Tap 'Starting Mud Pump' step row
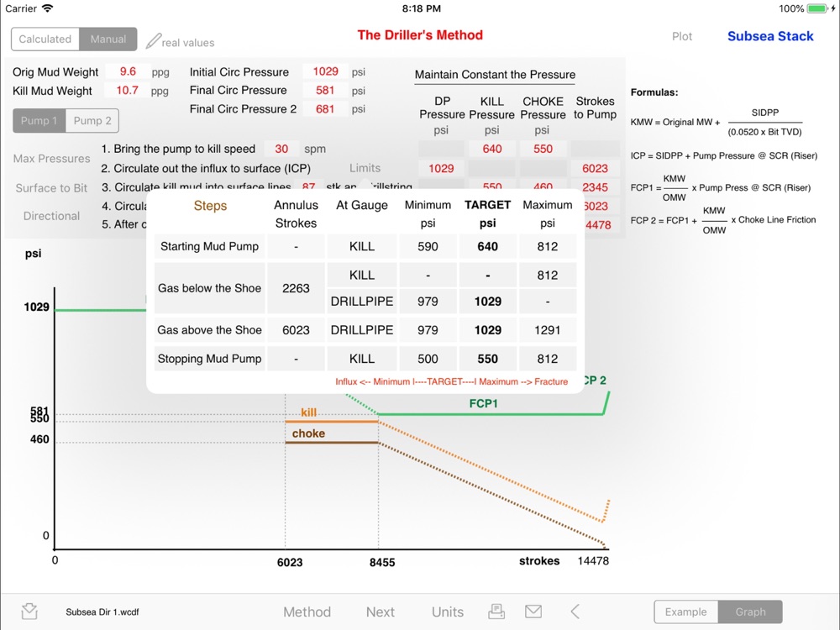The height and width of the screenshot is (630, 840). [209, 246]
